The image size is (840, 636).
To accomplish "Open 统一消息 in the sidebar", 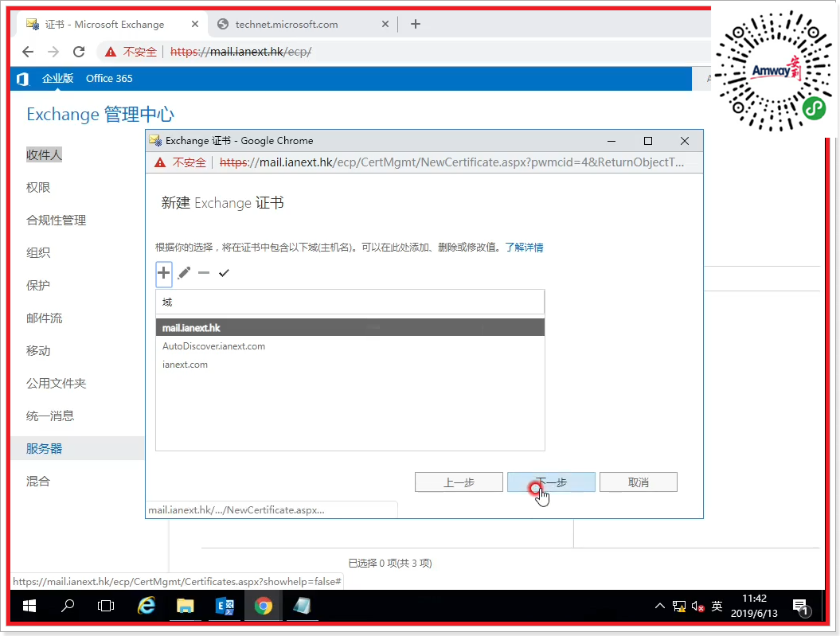I will 50,416.
